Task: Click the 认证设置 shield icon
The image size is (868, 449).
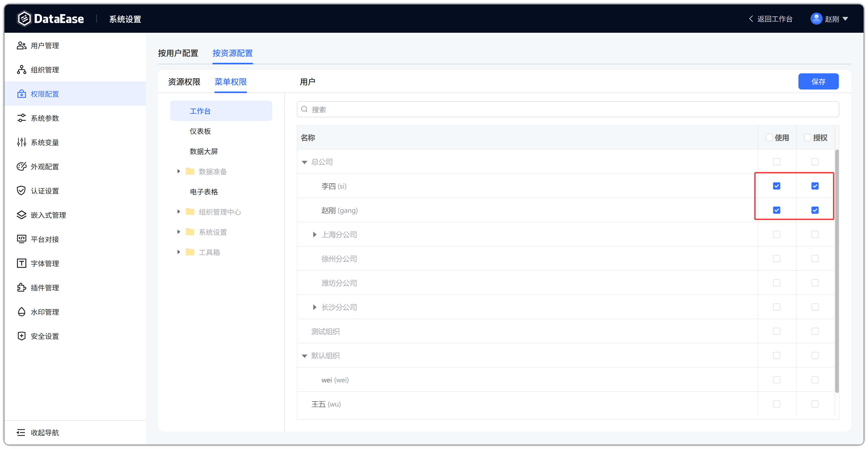Action: tap(22, 191)
